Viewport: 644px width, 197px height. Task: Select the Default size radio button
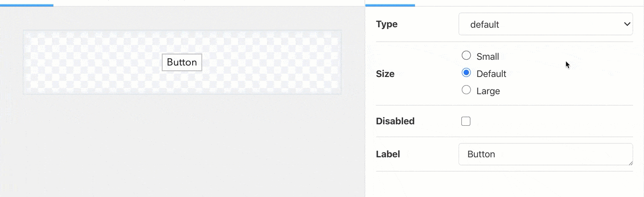[467, 73]
